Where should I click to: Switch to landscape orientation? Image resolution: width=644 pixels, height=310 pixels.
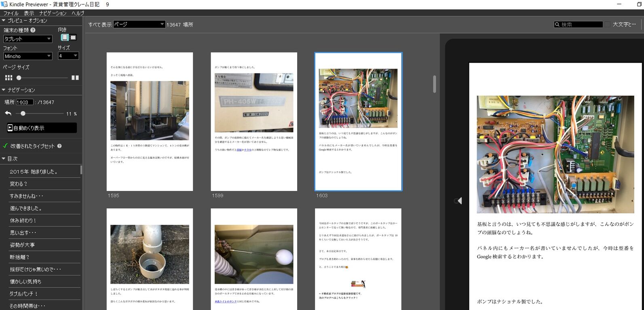73,38
